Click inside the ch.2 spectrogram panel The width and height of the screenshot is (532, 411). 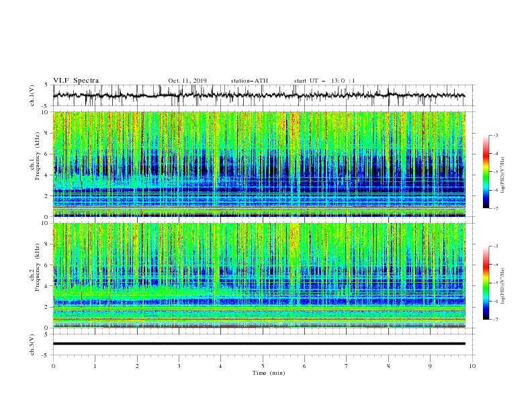(x=259, y=275)
